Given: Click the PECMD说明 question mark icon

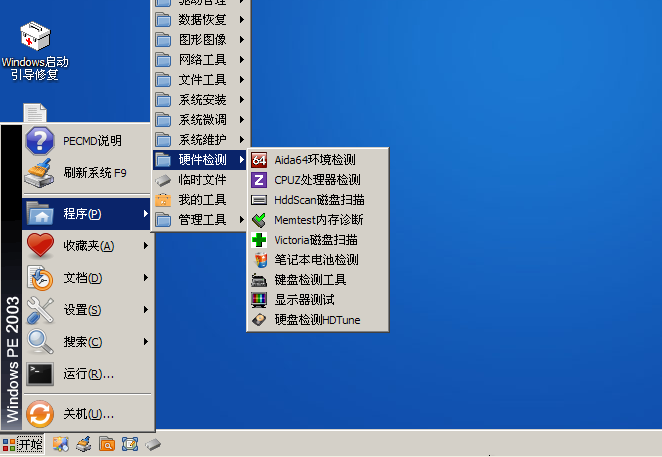Looking at the screenshot, I should 40,141.
